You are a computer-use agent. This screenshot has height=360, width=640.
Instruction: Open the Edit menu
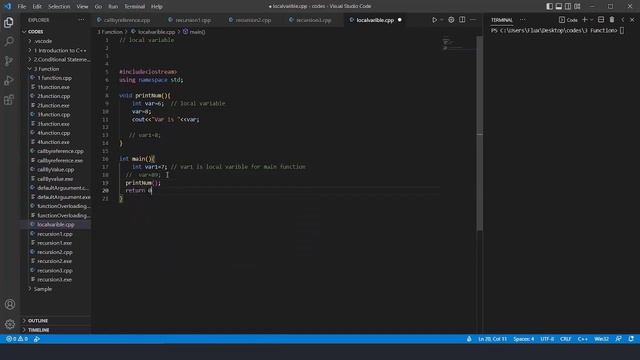pyautogui.click(x=37, y=7)
